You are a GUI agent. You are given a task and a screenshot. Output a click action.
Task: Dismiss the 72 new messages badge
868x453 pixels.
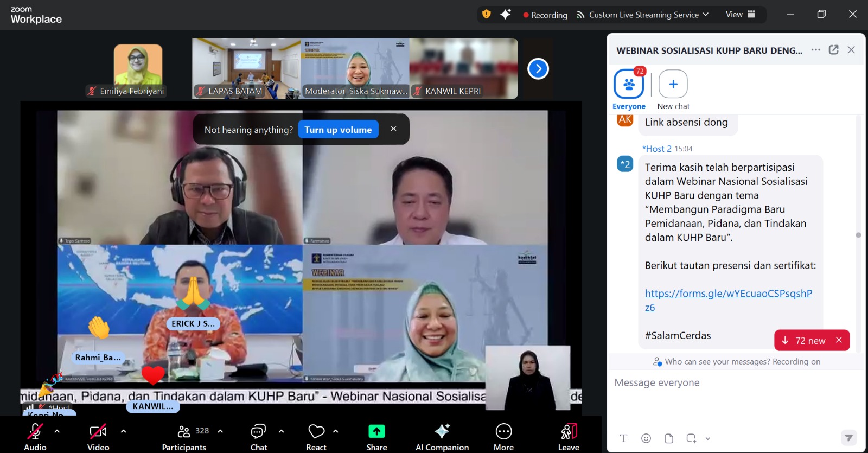839,340
